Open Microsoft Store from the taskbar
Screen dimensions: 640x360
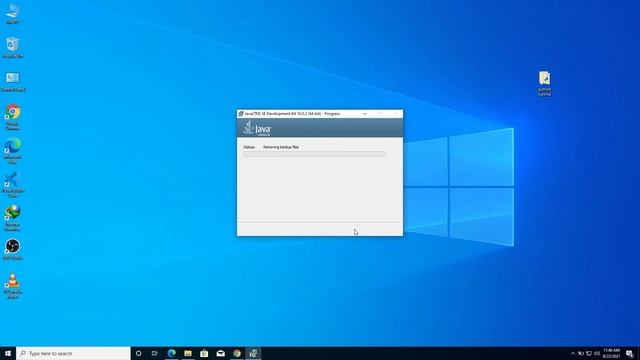point(204,353)
